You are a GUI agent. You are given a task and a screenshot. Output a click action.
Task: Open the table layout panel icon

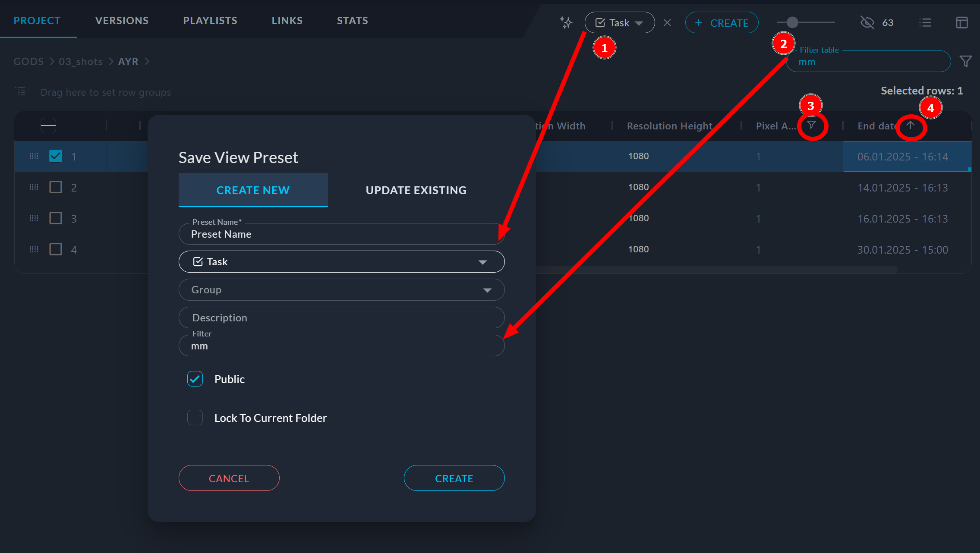click(x=962, y=22)
